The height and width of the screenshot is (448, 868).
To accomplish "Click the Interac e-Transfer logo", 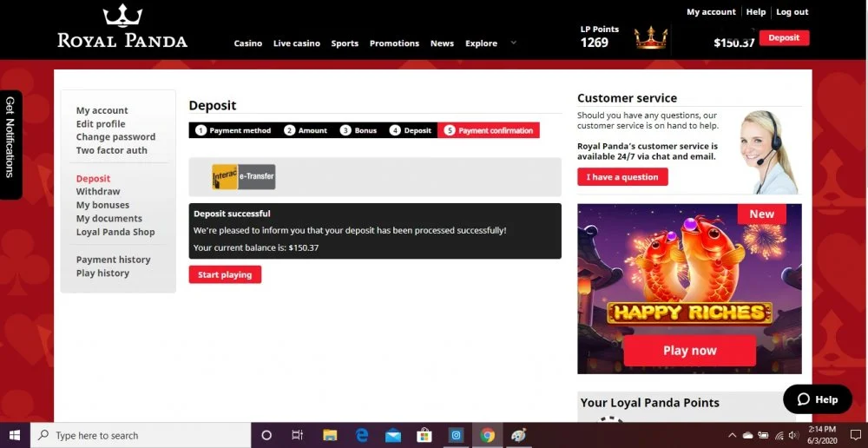I will point(244,176).
